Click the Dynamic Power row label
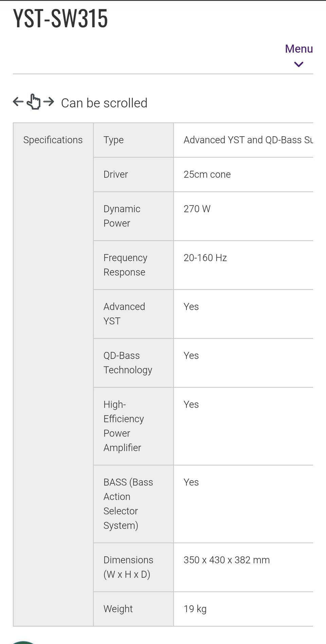Viewport: 326px width, 644px height. 122,216
